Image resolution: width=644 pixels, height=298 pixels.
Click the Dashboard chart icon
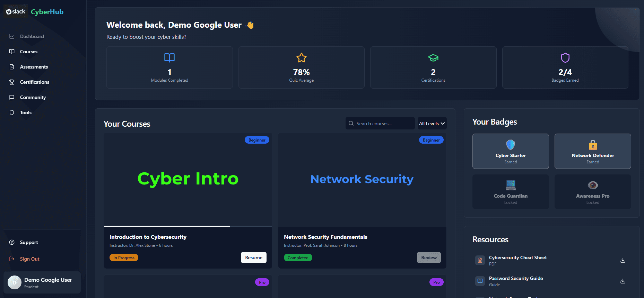(12, 36)
